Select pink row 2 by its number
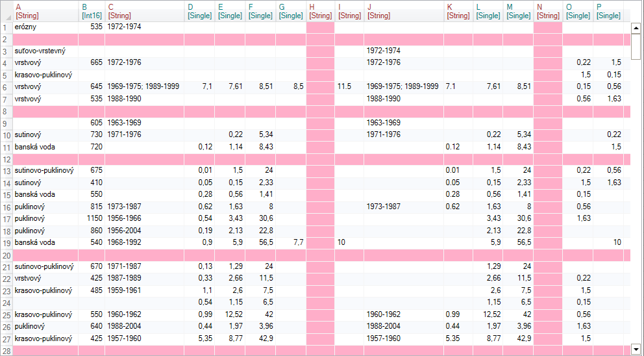The height and width of the screenshot is (356, 644). pos(7,40)
